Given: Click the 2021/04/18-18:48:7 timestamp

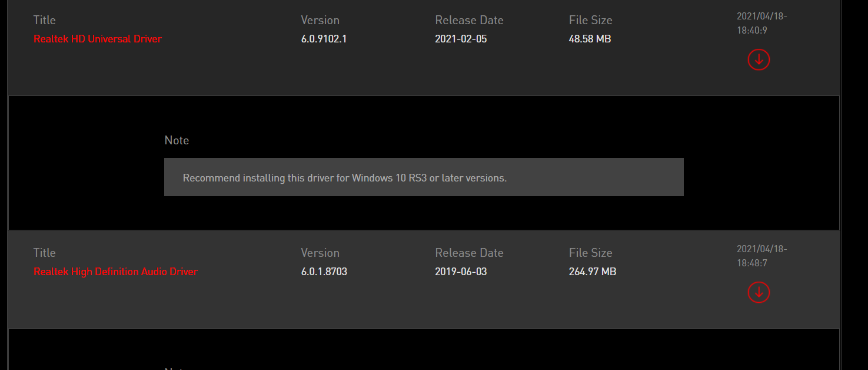Looking at the screenshot, I should pos(761,256).
